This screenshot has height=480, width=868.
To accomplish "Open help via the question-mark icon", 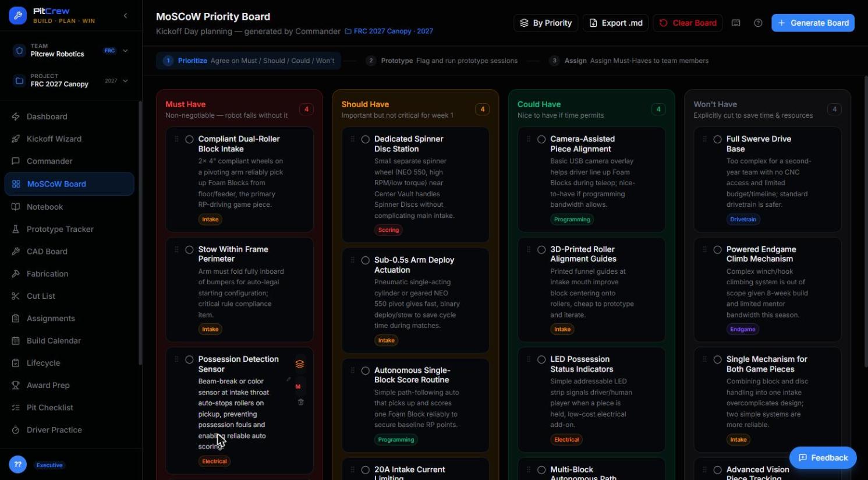I will (758, 23).
